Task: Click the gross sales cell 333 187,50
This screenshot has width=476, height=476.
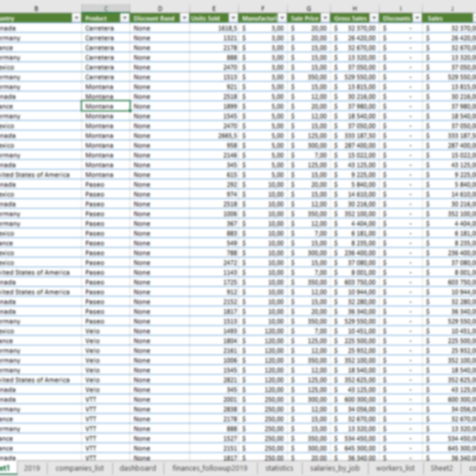Action: [x=355, y=136]
